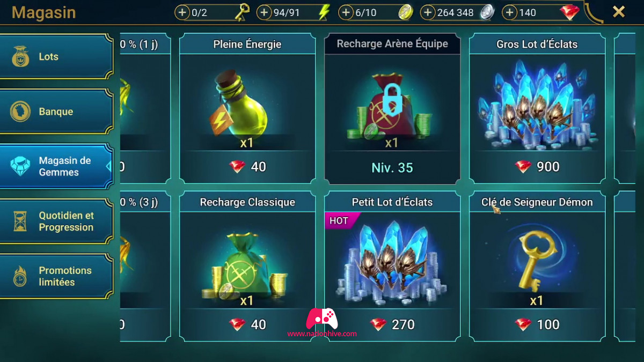Click the locked Recharge Arène Équipe item
The width and height of the screenshot is (644, 362).
(x=392, y=109)
